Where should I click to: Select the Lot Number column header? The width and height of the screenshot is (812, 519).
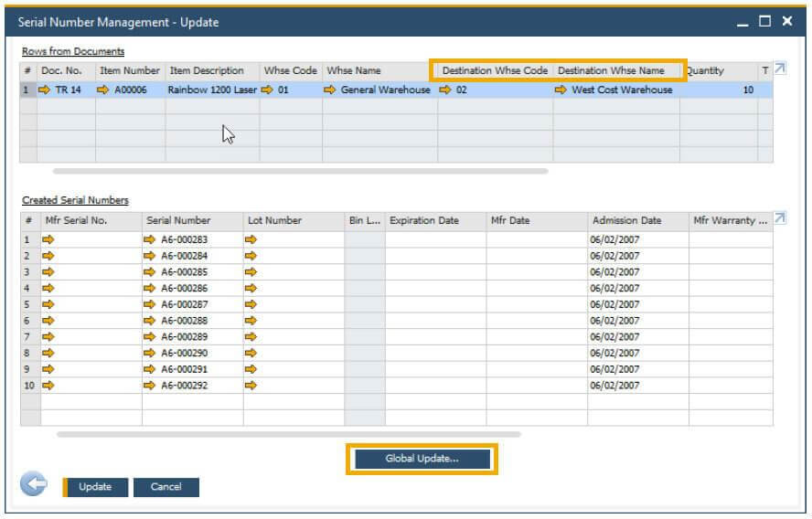[x=294, y=221]
